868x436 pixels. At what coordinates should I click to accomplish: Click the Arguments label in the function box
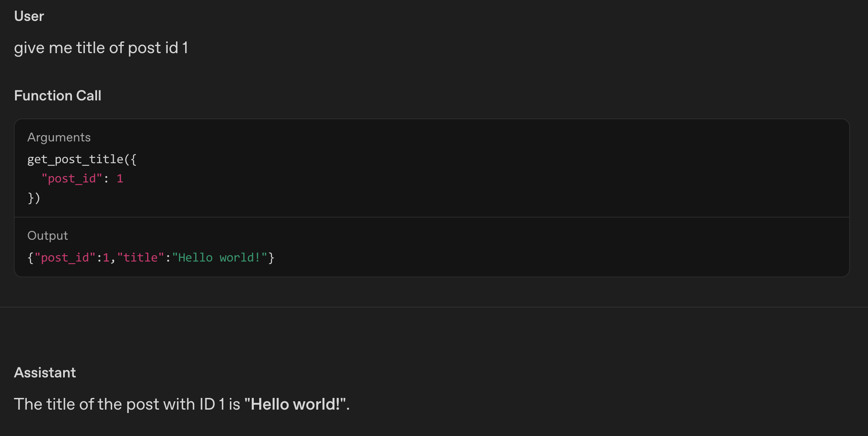tap(59, 137)
